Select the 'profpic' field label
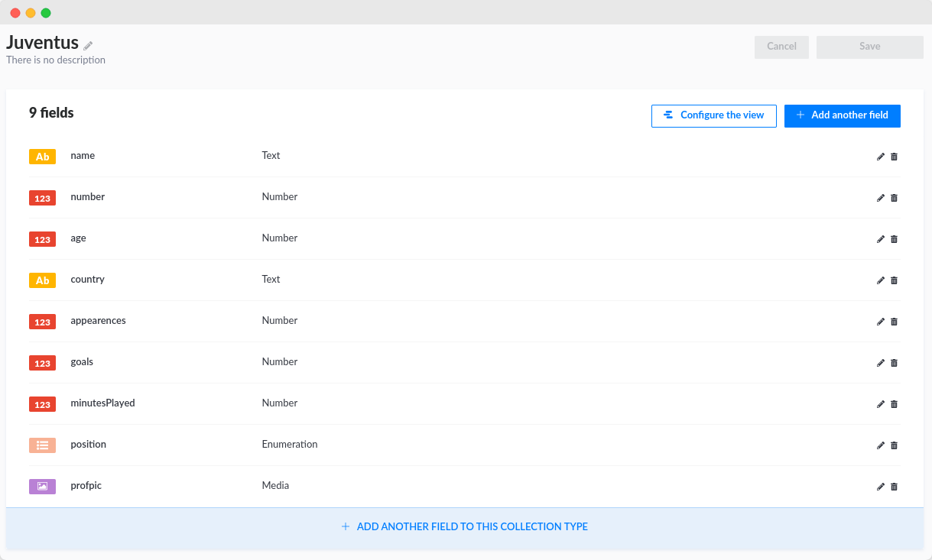The image size is (932, 560). pyautogui.click(x=86, y=486)
